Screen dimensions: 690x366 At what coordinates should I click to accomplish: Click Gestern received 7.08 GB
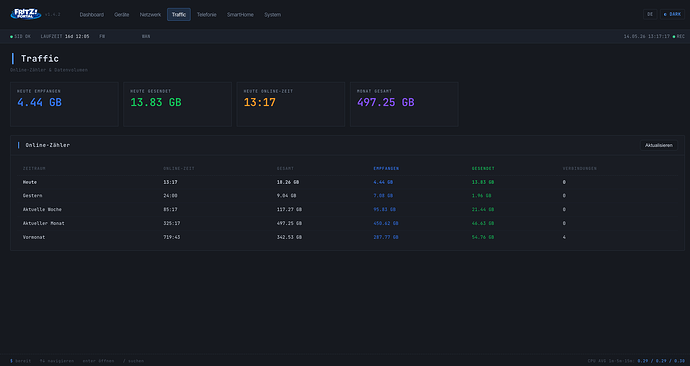[383, 196]
